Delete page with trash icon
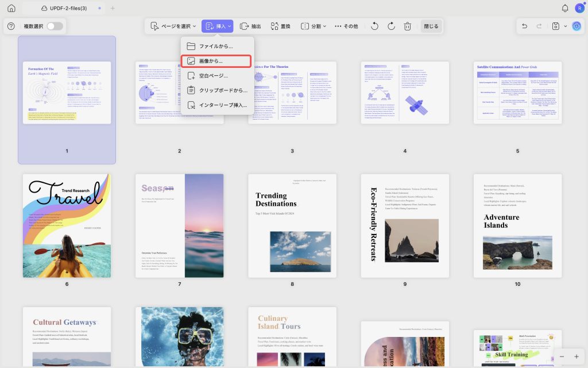 pyautogui.click(x=407, y=26)
